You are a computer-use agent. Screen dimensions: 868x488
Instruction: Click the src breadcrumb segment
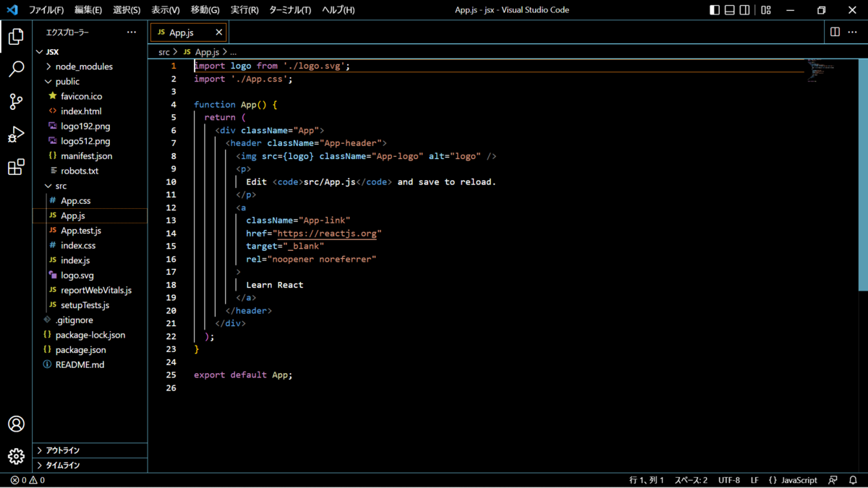pos(164,52)
